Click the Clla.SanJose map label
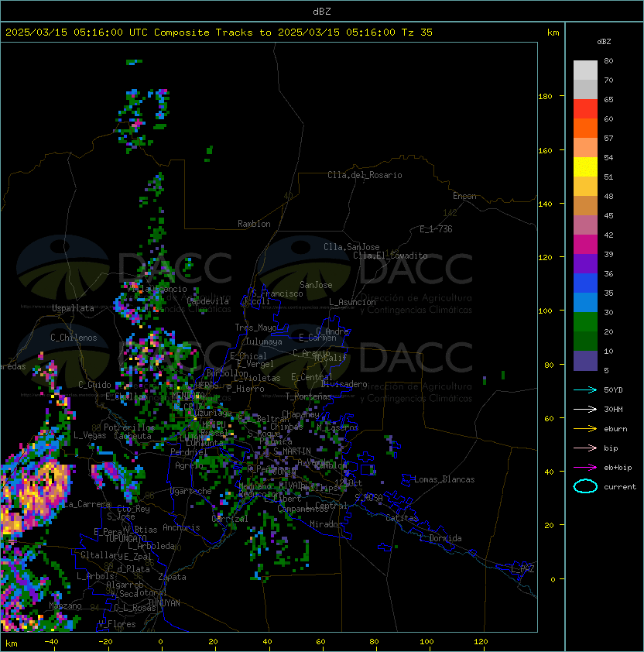 tap(351, 247)
